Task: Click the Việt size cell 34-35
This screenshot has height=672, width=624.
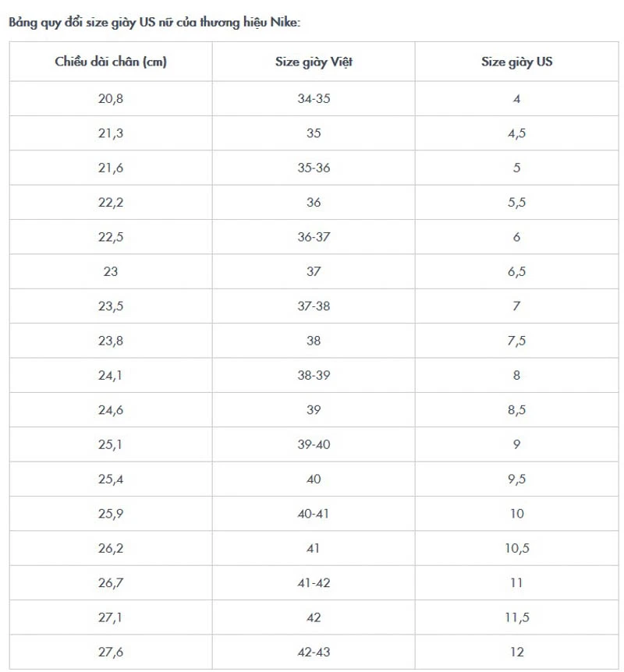Action: [x=314, y=99]
